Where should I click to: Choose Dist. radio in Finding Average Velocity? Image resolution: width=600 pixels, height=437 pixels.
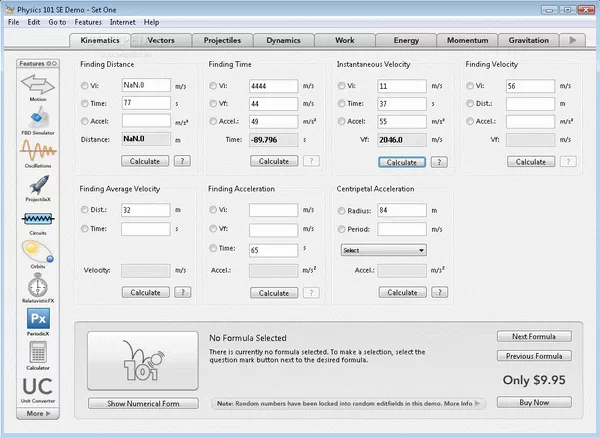(85, 211)
